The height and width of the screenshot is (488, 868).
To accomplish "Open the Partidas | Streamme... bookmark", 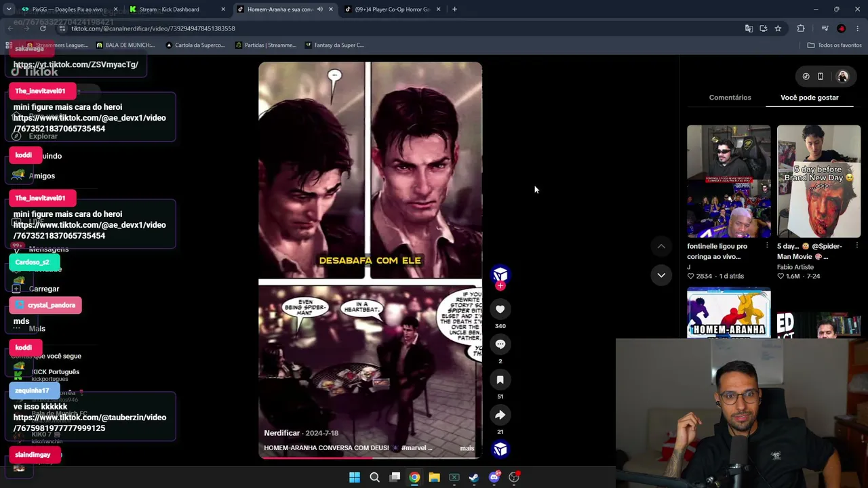I will coord(266,45).
